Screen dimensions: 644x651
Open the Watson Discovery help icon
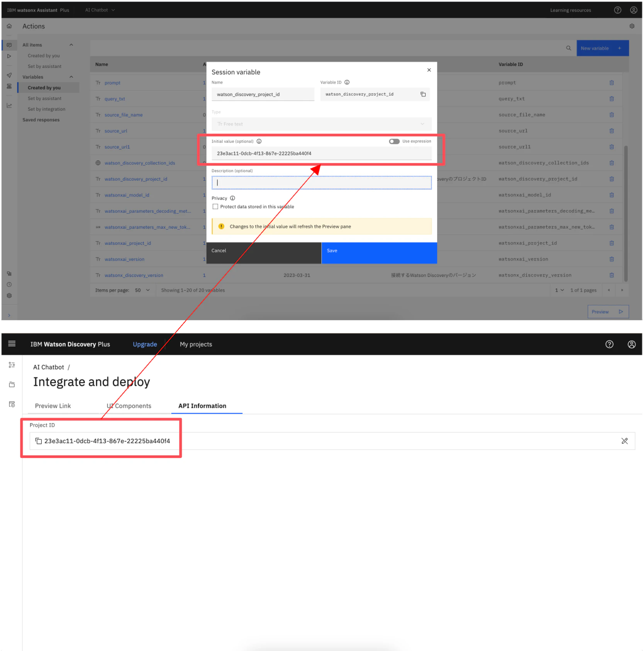point(609,344)
